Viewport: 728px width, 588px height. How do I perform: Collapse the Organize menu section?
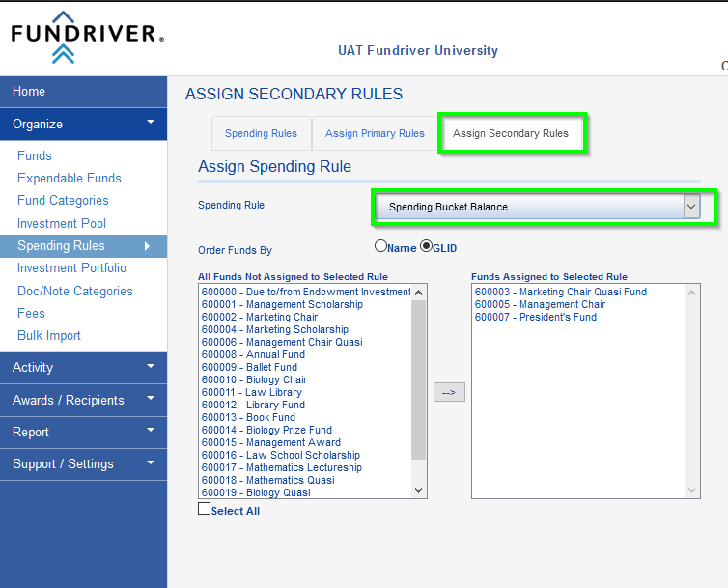click(x=84, y=124)
